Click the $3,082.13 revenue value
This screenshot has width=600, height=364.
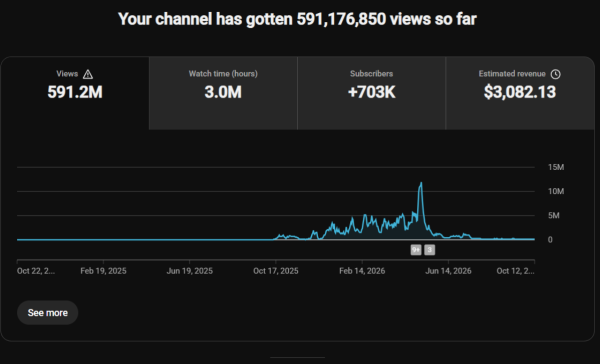point(520,92)
